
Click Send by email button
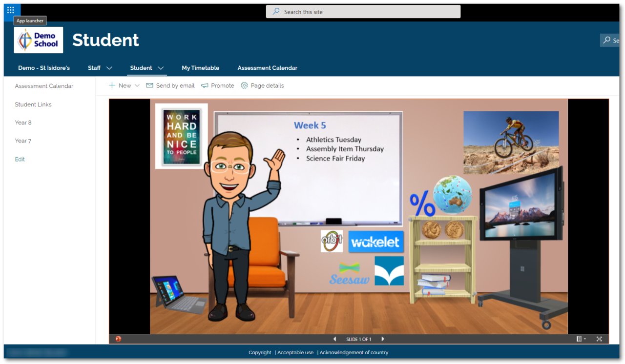[x=170, y=86]
